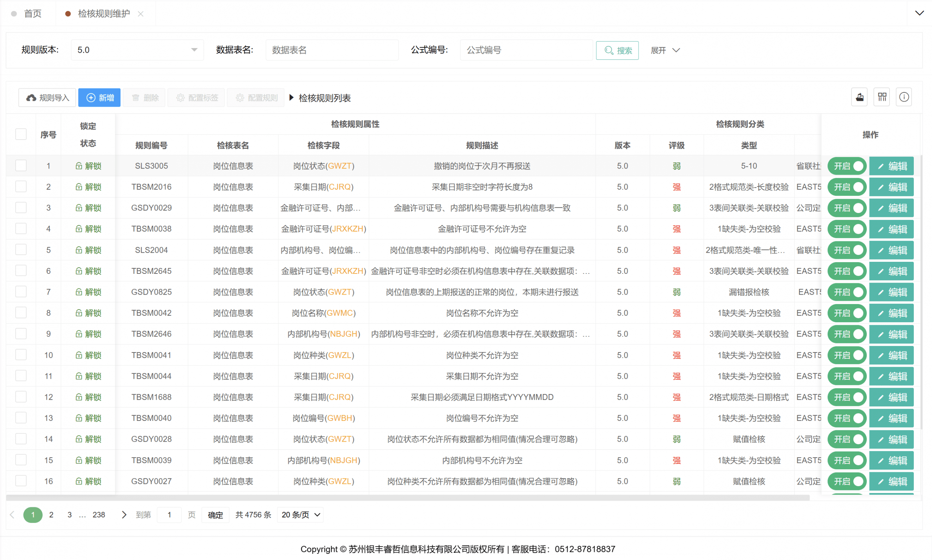
Task: Click the unlock icon on row 2
Action: (x=79, y=187)
